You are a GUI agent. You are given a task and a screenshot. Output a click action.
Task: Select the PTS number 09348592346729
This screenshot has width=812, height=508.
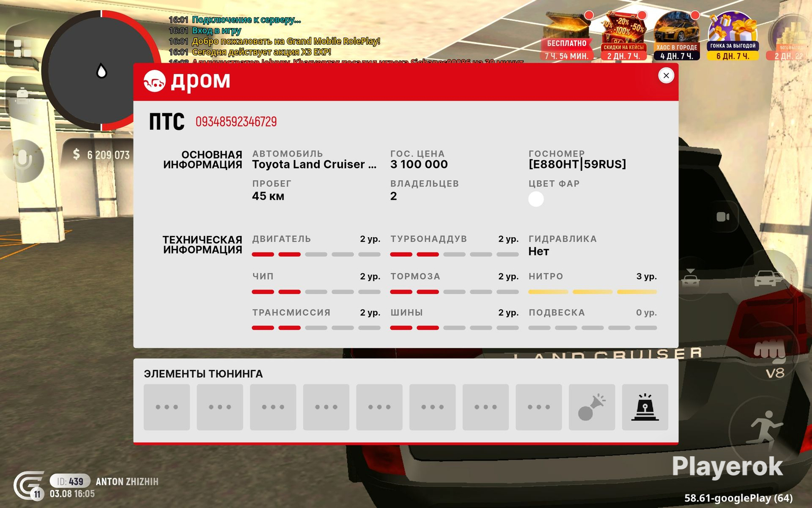[236, 122]
